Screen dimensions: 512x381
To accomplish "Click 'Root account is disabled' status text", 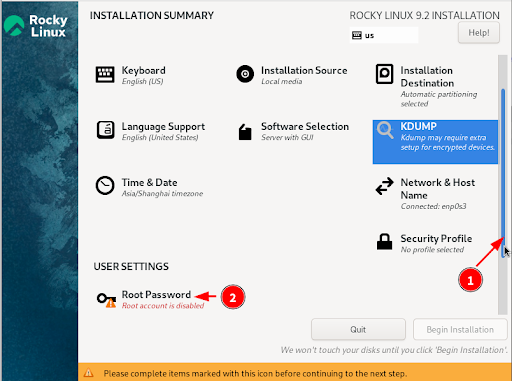I will coord(163,306).
